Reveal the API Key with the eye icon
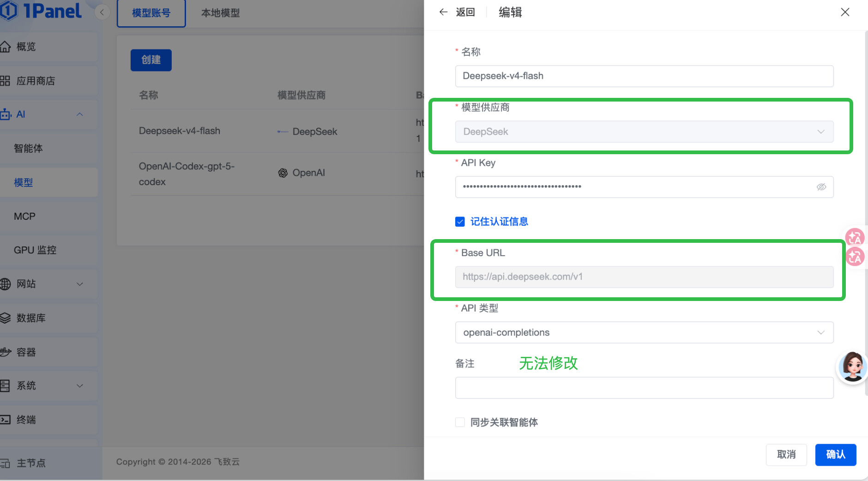This screenshot has height=481, width=868. click(x=821, y=187)
